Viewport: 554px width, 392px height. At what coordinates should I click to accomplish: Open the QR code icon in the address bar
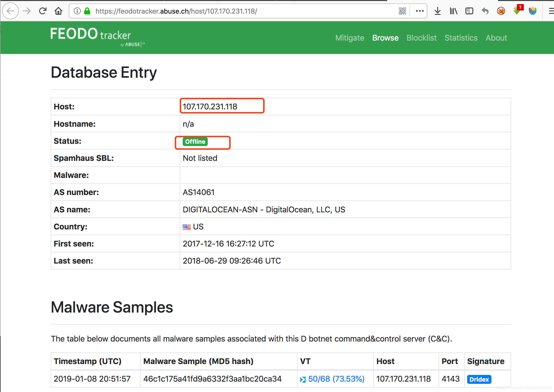(402, 11)
